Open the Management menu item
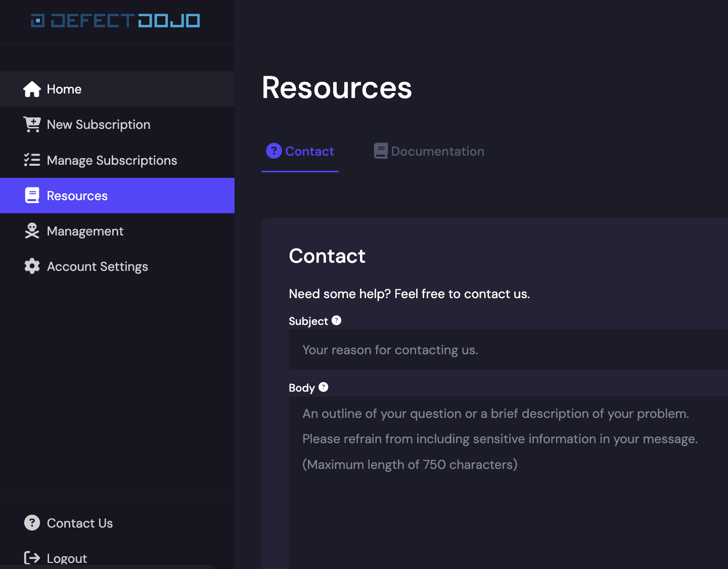Screen dimensions: 728x569 pos(85,231)
